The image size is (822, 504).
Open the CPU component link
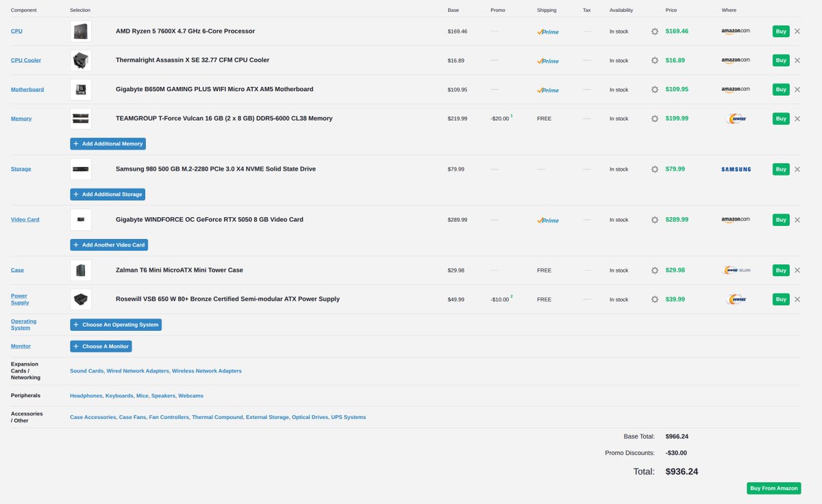[16, 32]
